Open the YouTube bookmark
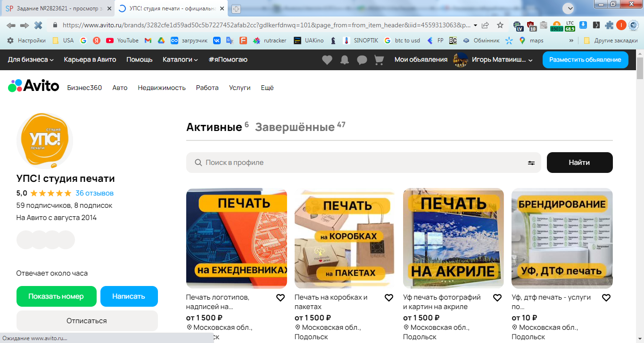The height and width of the screenshot is (343, 644). tap(122, 41)
